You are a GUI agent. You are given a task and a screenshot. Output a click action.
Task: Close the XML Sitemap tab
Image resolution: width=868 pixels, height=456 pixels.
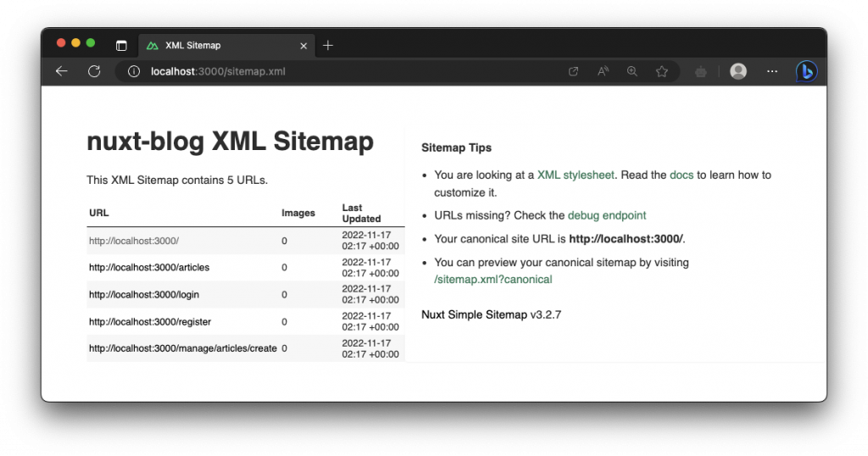click(303, 46)
